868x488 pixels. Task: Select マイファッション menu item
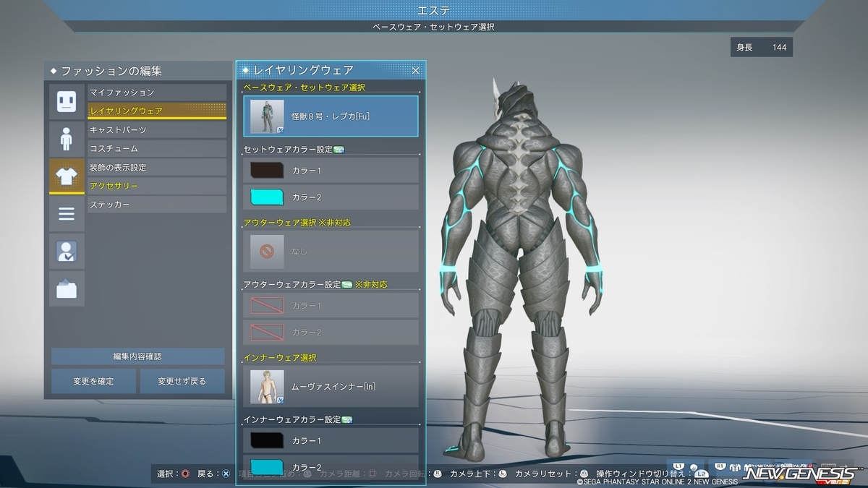157,93
